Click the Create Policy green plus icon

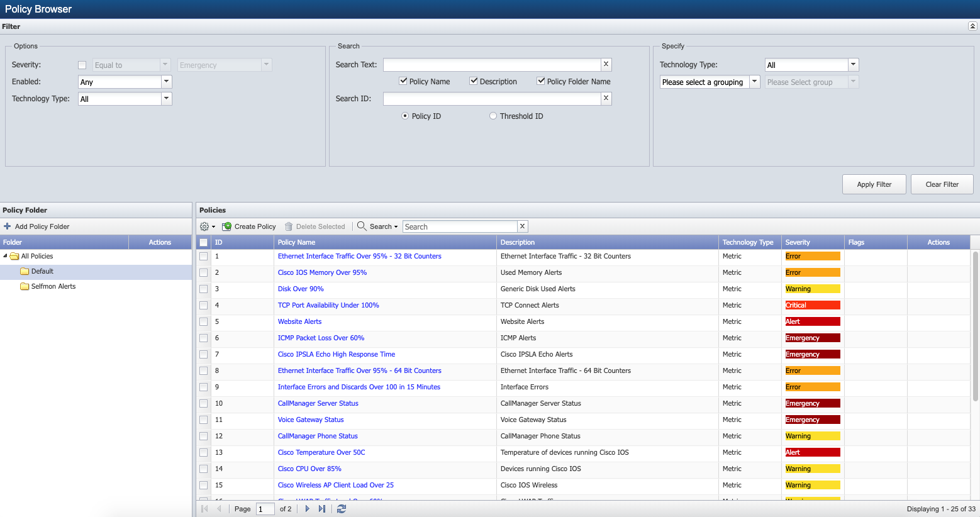click(x=226, y=226)
